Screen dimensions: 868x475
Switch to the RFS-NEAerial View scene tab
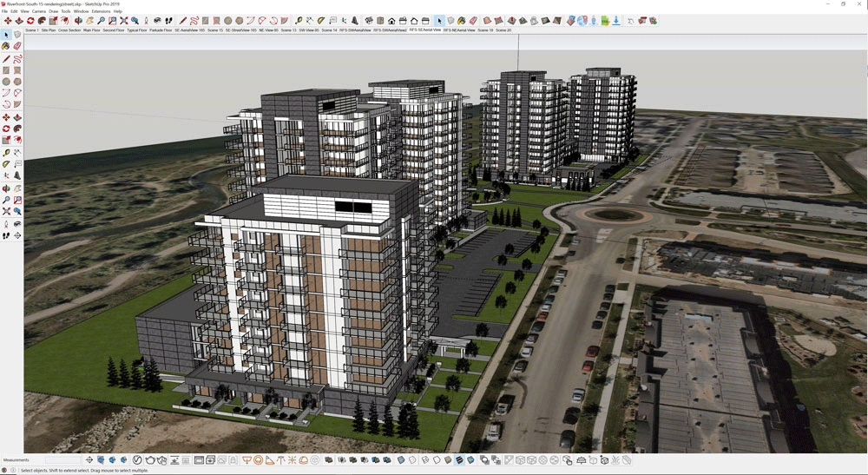(x=459, y=30)
